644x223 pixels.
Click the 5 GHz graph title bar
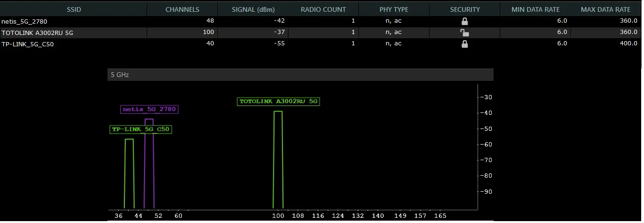[300, 75]
